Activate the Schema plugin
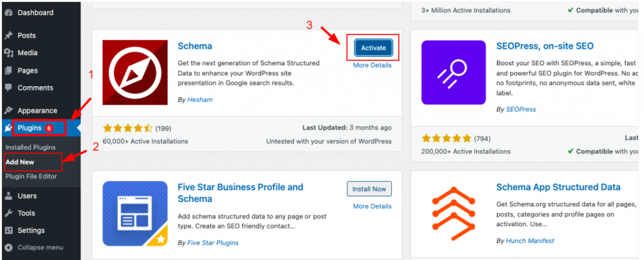The image size is (644, 260). click(x=373, y=48)
